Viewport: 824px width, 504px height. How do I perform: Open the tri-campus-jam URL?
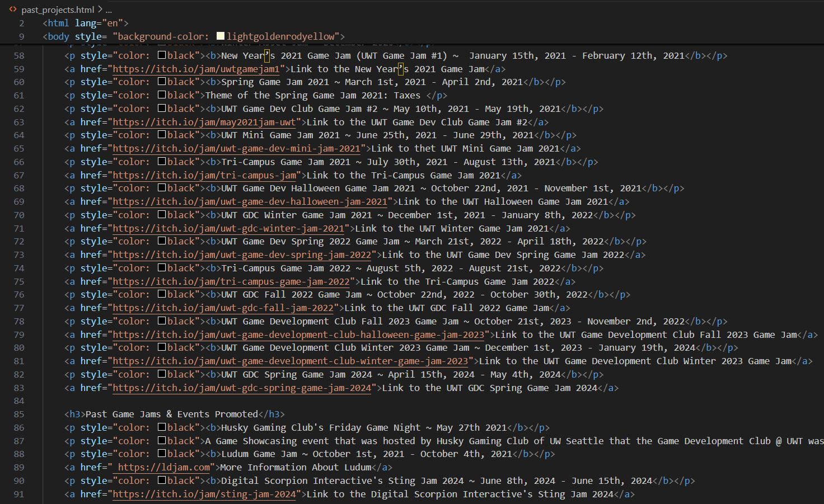pos(204,175)
